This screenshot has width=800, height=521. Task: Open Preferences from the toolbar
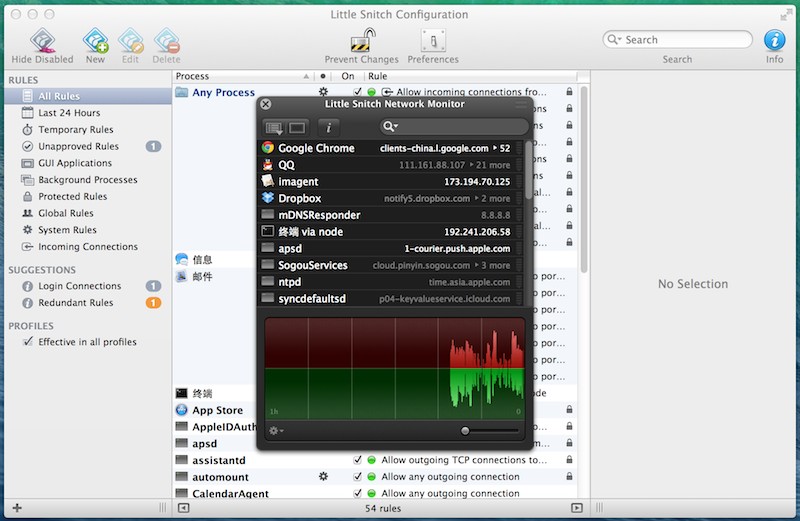click(433, 42)
